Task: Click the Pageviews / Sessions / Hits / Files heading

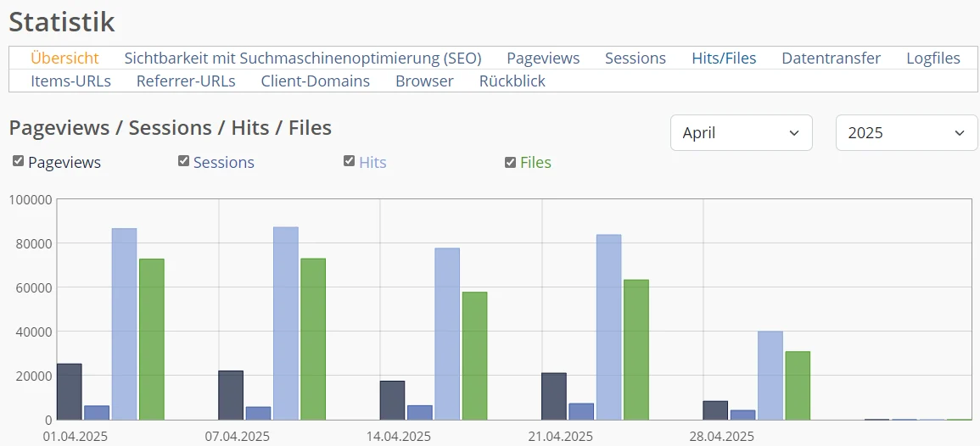Action: tap(170, 128)
